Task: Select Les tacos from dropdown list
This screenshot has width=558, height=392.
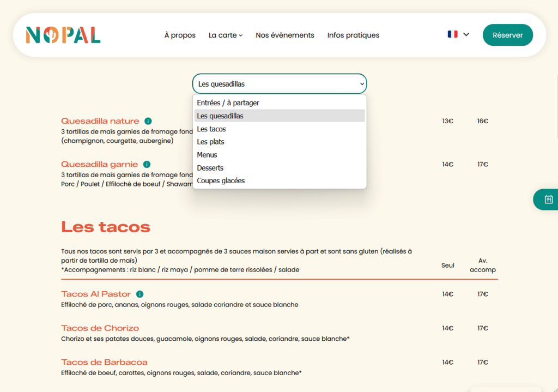Action: coord(211,129)
